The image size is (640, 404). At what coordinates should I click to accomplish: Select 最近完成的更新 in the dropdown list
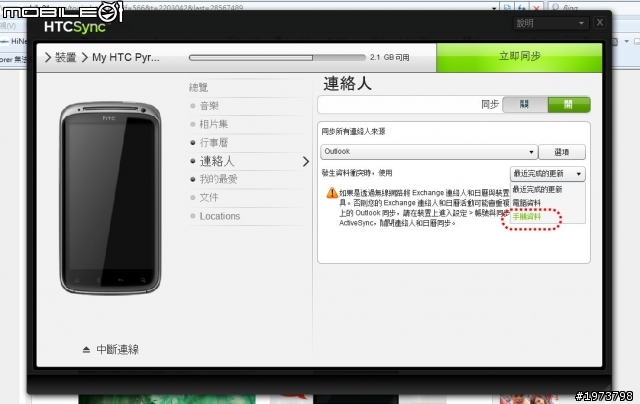pos(538,189)
